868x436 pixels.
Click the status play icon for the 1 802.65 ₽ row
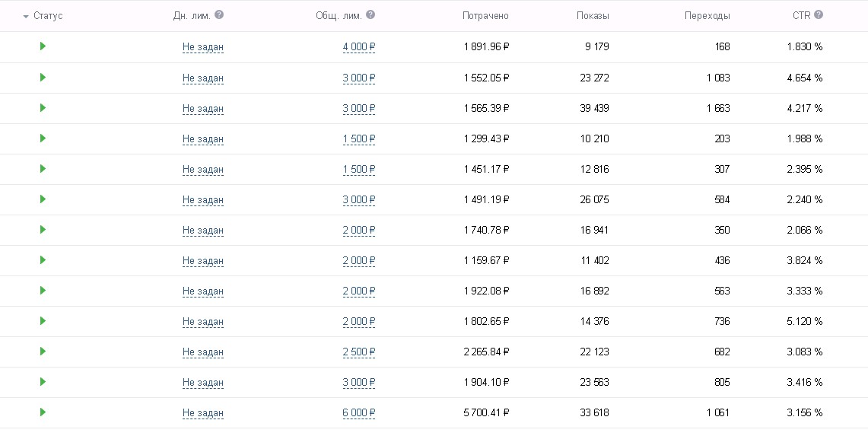43,320
